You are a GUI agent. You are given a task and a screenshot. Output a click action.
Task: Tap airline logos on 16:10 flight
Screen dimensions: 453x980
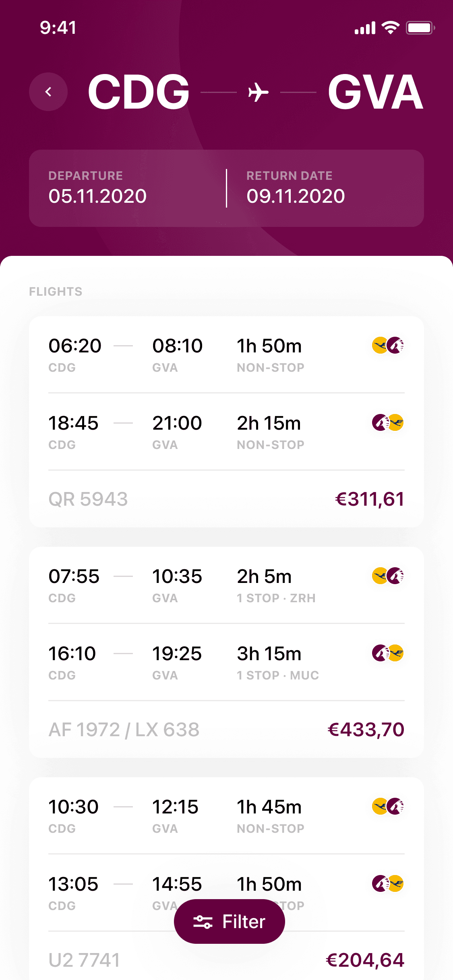(387, 653)
